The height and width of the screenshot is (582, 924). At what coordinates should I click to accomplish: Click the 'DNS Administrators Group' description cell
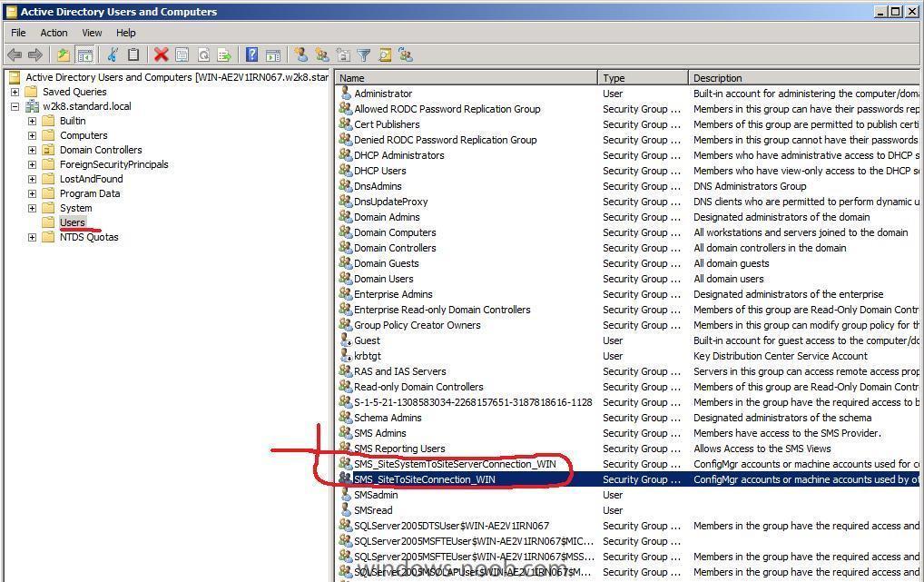750,186
